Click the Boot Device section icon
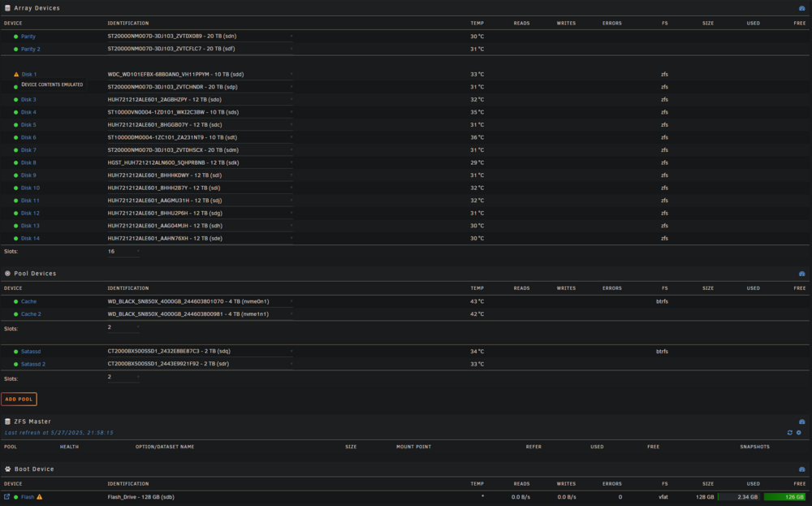812x506 pixels. [7, 469]
